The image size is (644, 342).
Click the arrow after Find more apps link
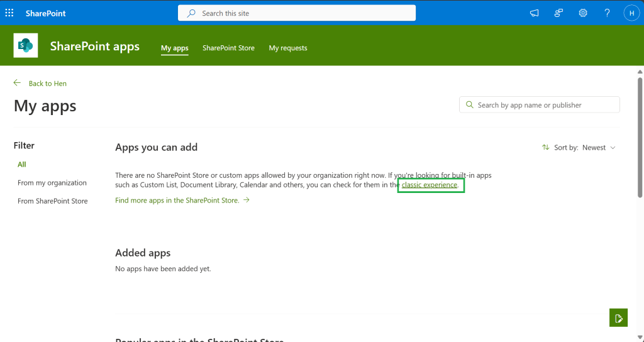pyautogui.click(x=247, y=200)
